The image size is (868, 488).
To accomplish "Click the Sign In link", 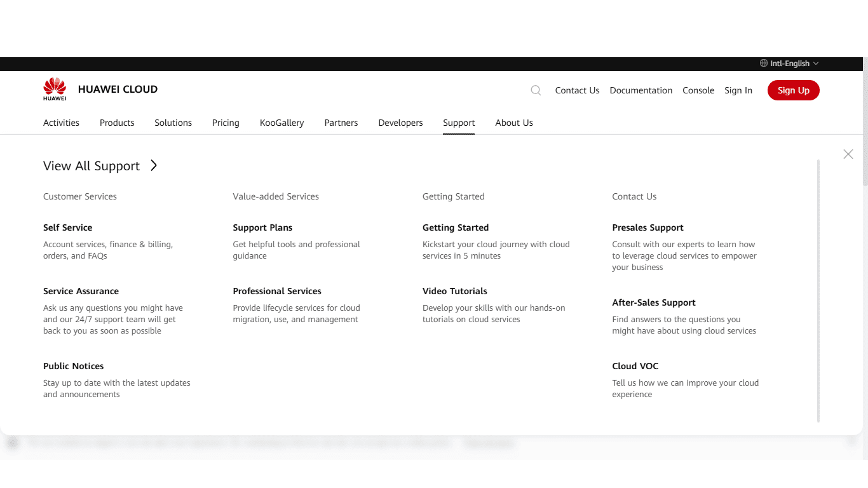I will click(x=738, y=90).
